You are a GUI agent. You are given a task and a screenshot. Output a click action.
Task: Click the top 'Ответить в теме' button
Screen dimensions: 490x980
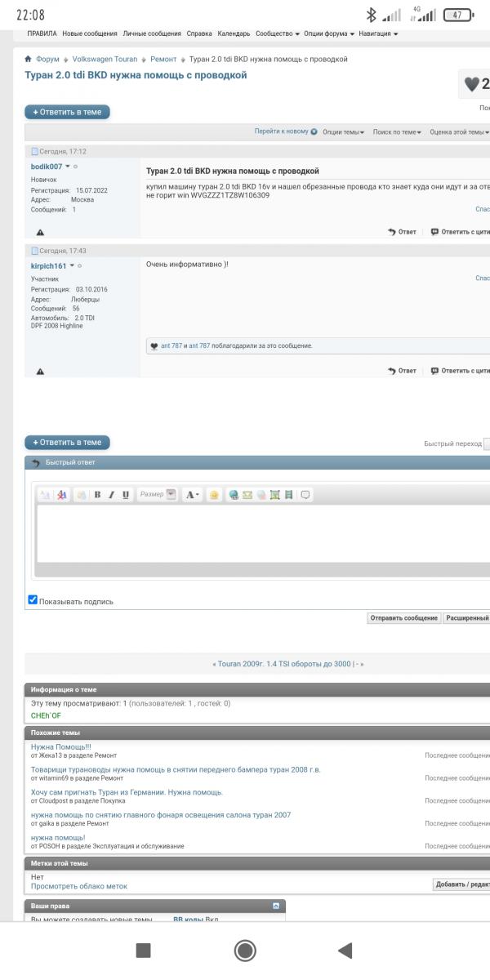pos(67,112)
